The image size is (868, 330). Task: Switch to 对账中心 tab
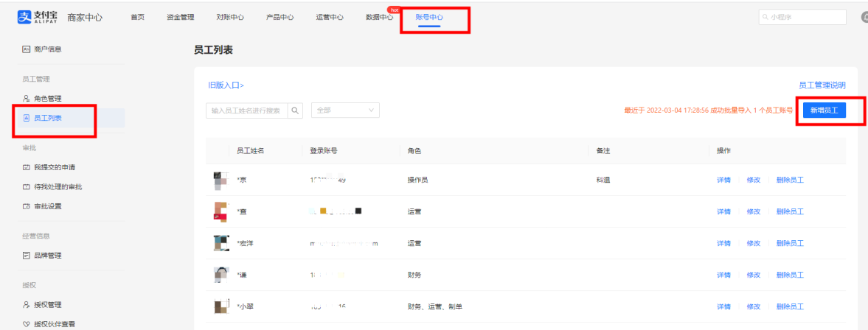tap(230, 17)
